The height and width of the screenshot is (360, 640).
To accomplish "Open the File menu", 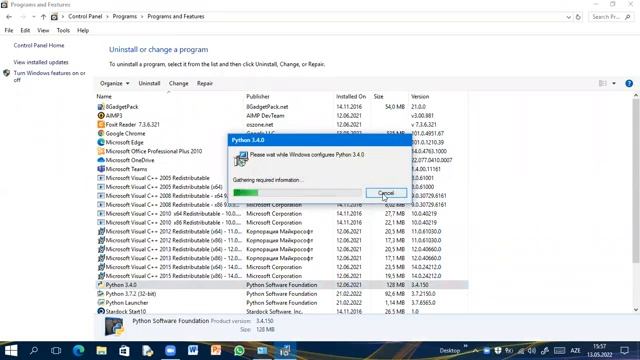I will (9, 30).
